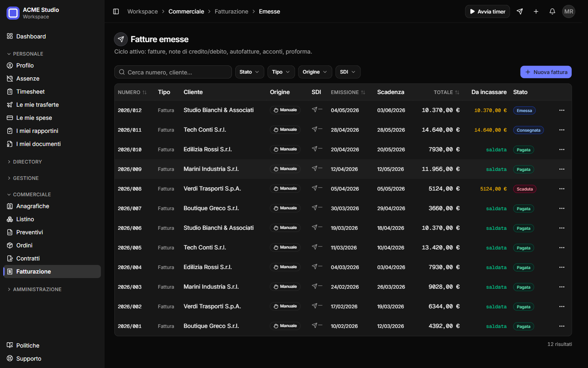This screenshot has width=588, height=368.
Task: Open row actions for invoice 2026/012
Action: pyautogui.click(x=562, y=110)
